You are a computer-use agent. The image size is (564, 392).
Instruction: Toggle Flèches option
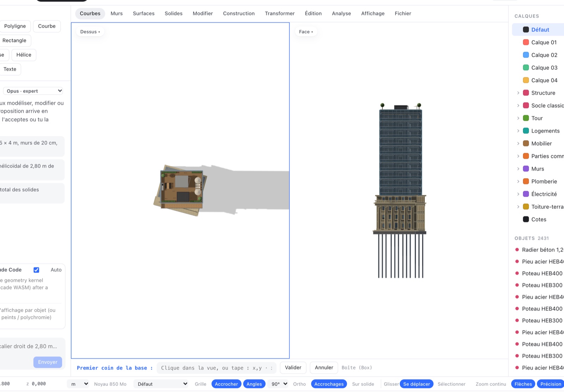point(523,384)
